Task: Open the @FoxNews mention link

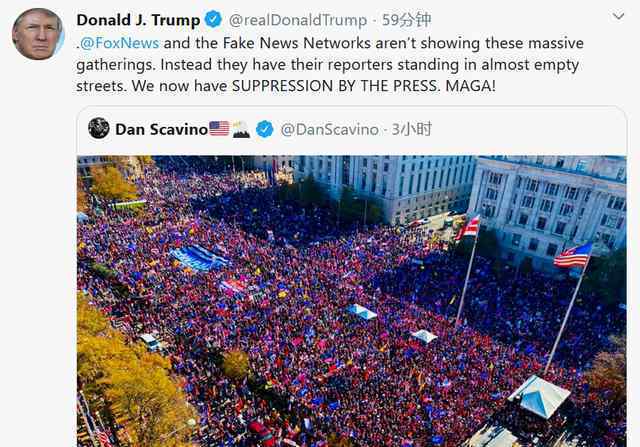Action: point(120,43)
